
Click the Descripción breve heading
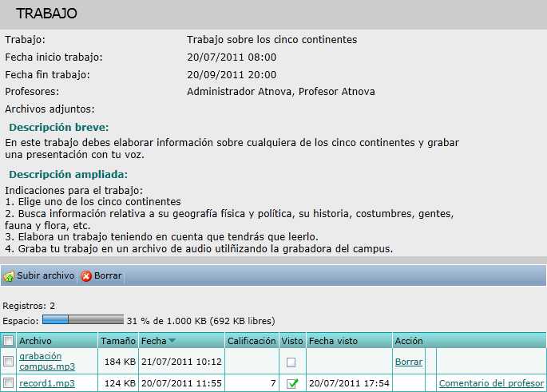(x=59, y=127)
